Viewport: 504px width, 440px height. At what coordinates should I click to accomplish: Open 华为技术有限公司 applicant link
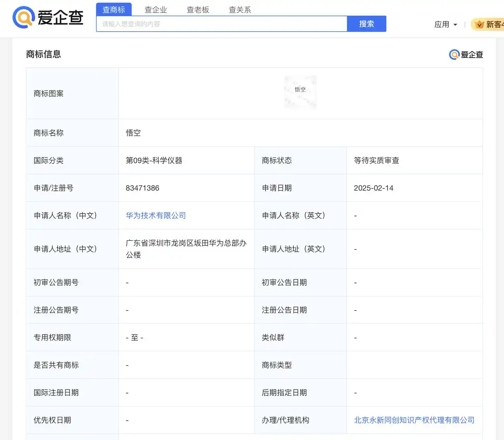(156, 216)
